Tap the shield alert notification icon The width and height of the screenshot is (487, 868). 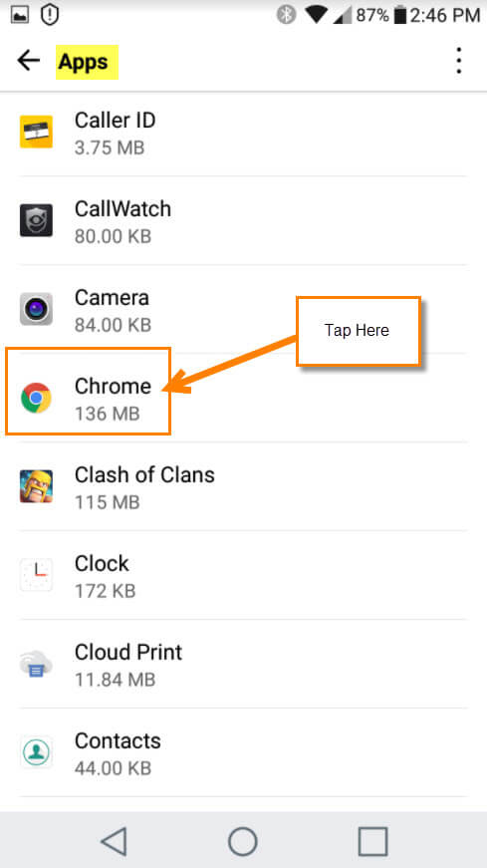pyautogui.click(x=50, y=15)
